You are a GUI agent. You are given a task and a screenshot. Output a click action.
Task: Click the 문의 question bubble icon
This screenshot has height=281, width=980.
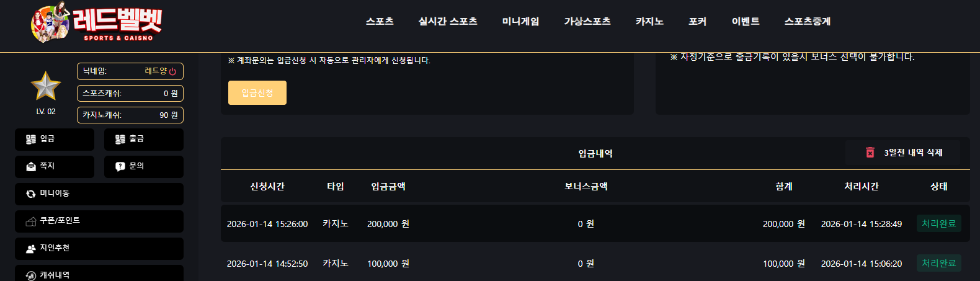point(120,166)
